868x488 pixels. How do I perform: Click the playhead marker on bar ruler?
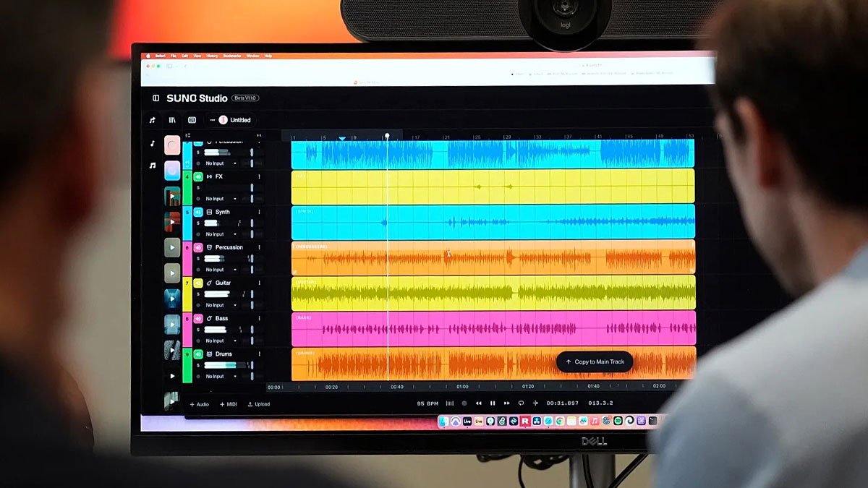click(387, 136)
